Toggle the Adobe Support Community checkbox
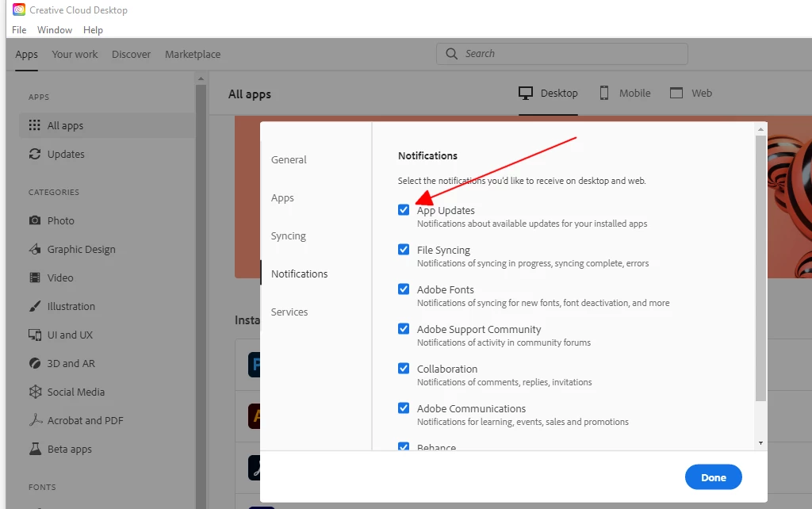The width and height of the screenshot is (812, 509). [x=404, y=329]
